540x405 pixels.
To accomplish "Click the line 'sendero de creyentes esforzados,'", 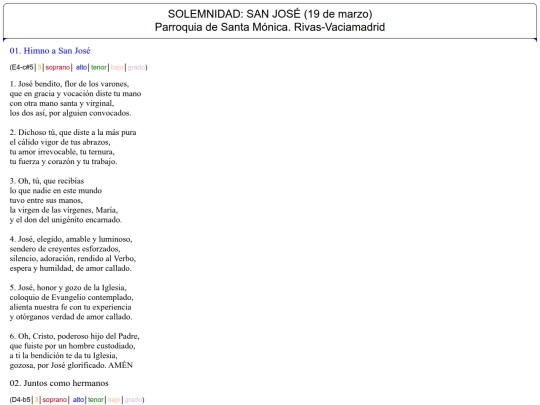I will click(x=65, y=249).
